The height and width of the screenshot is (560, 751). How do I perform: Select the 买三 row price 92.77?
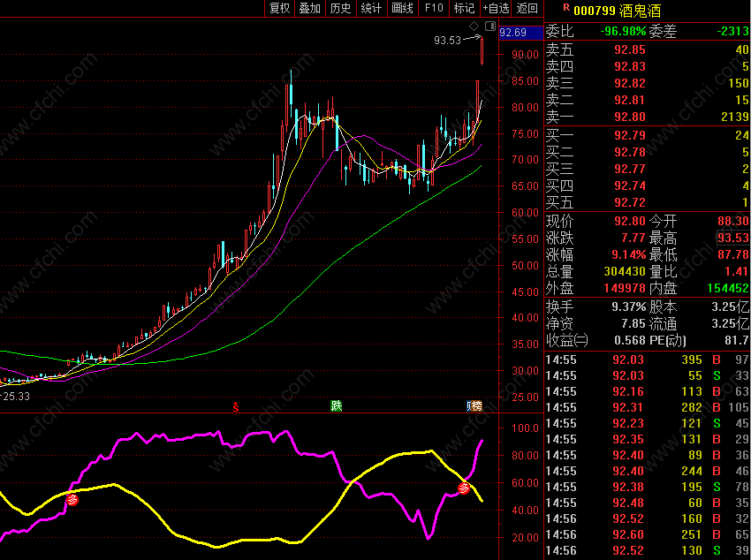pyautogui.click(x=630, y=169)
